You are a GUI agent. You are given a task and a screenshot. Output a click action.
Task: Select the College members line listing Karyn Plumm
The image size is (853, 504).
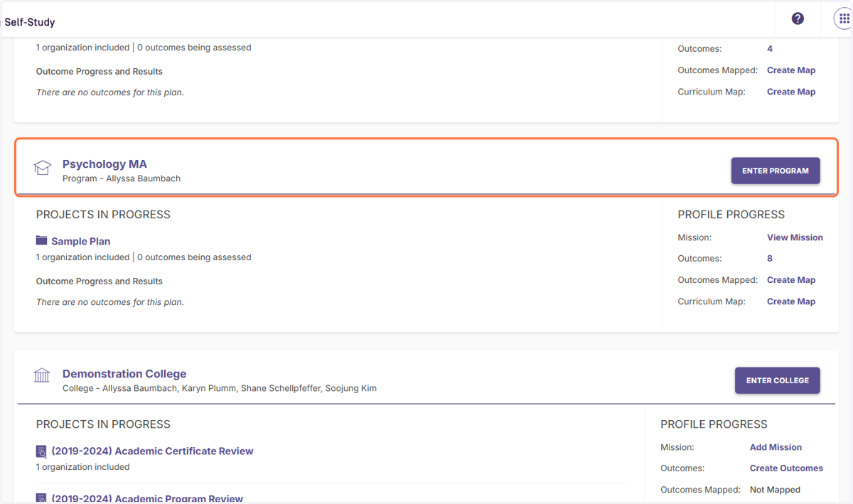pyautogui.click(x=220, y=388)
